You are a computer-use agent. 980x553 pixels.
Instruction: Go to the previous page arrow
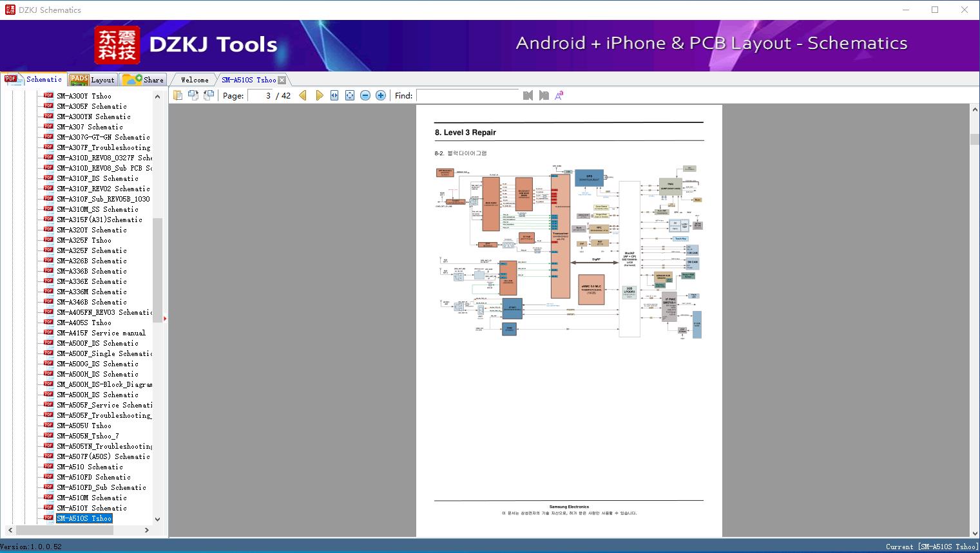303,95
